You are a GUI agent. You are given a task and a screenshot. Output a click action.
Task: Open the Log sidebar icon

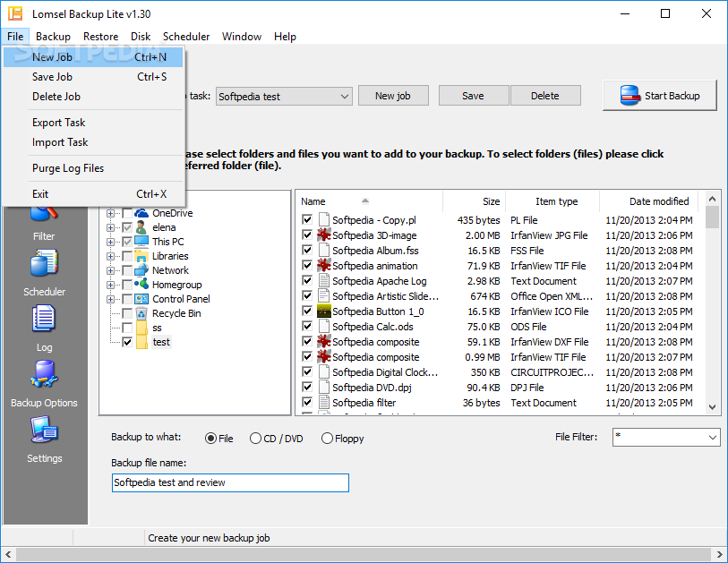pyautogui.click(x=44, y=319)
